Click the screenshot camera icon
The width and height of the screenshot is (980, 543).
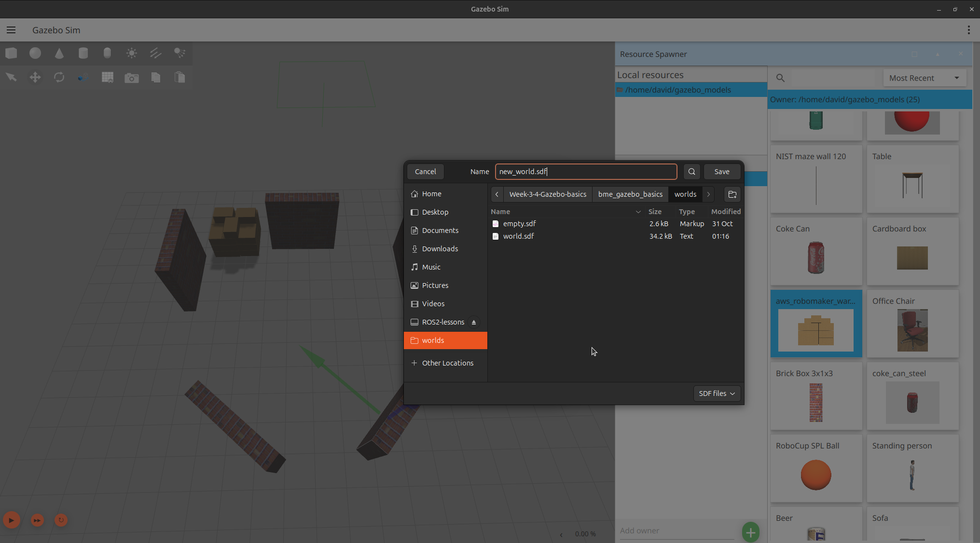(131, 78)
